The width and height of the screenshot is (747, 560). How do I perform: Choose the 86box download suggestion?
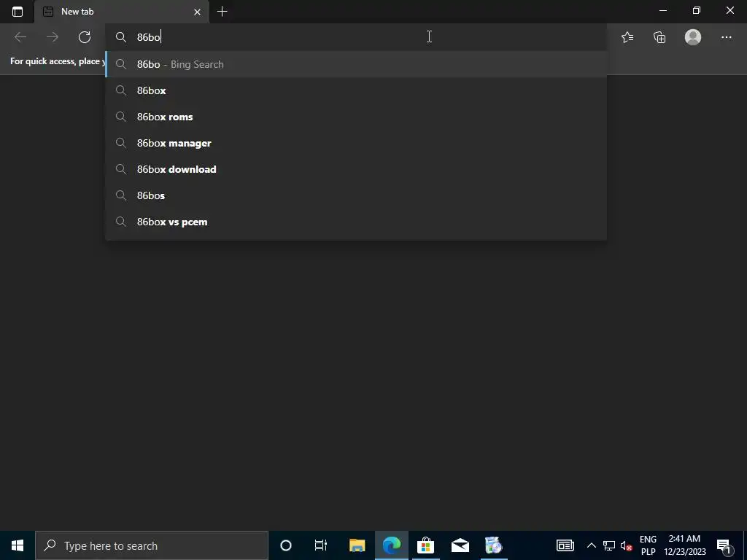(356, 169)
